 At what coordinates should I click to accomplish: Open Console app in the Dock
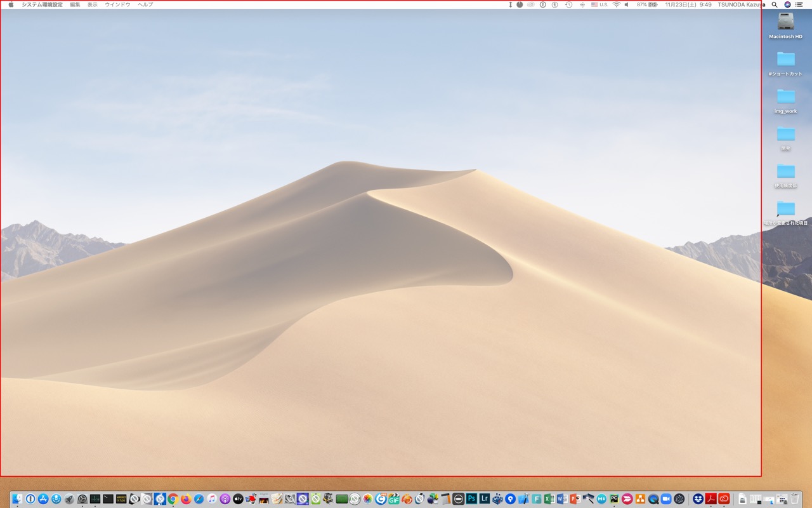pyautogui.click(x=121, y=499)
